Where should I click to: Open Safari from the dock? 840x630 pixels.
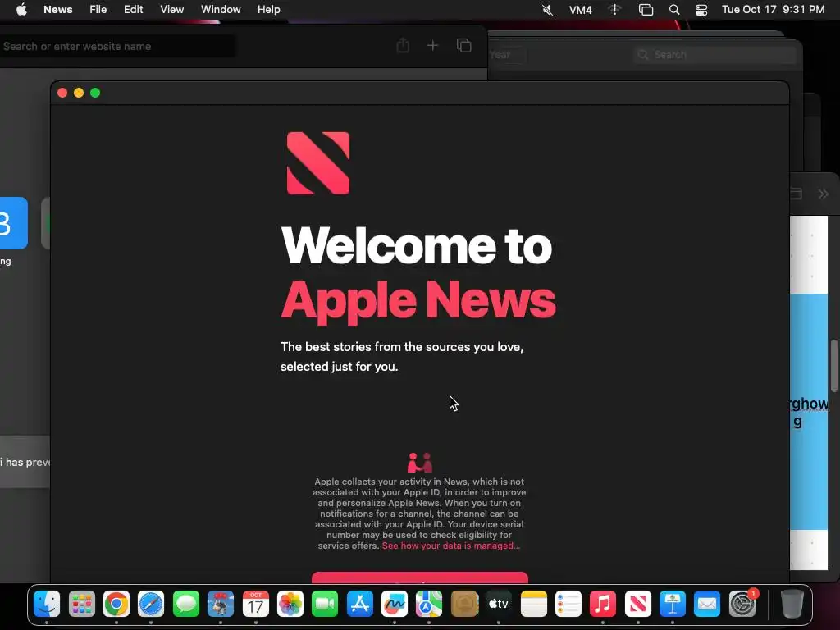pyautogui.click(x=151, y=605)
